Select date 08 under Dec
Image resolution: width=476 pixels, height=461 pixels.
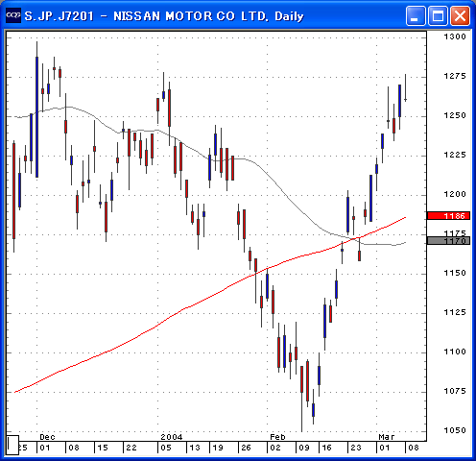coord(74,448)
